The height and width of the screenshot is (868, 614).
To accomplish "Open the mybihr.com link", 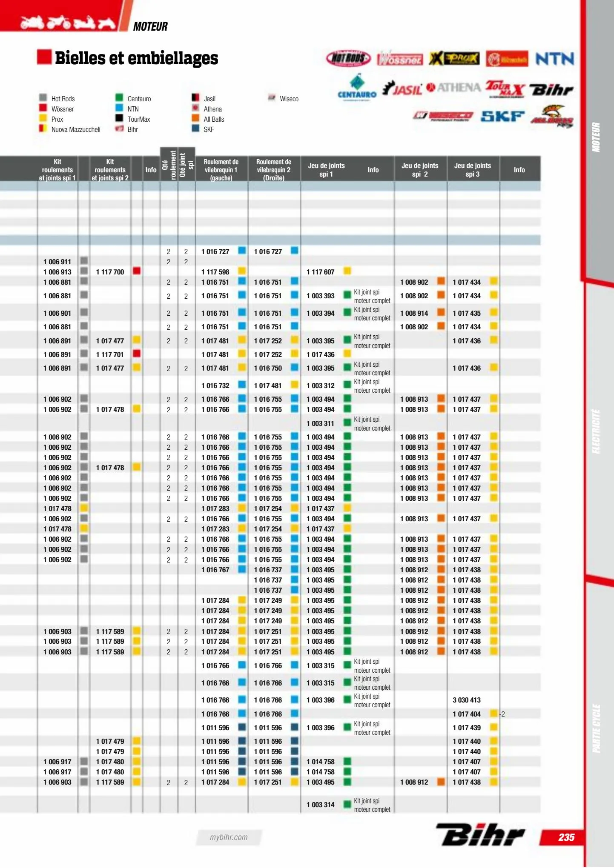I will pyautogui.click(x=229, y=837).
